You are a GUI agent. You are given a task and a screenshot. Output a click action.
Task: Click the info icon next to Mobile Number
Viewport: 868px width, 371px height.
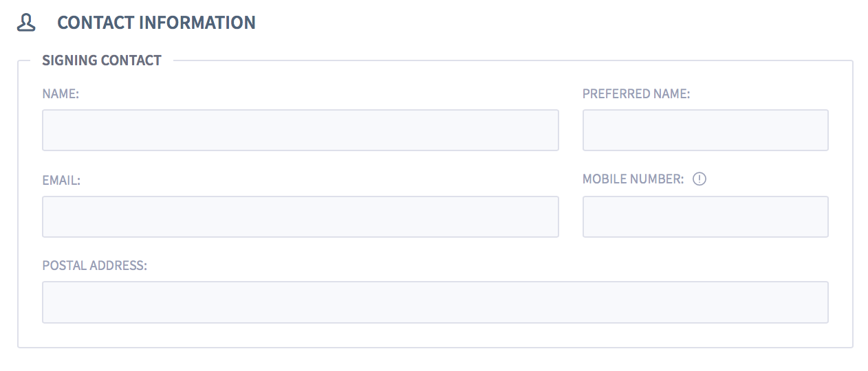pos(699,179)
